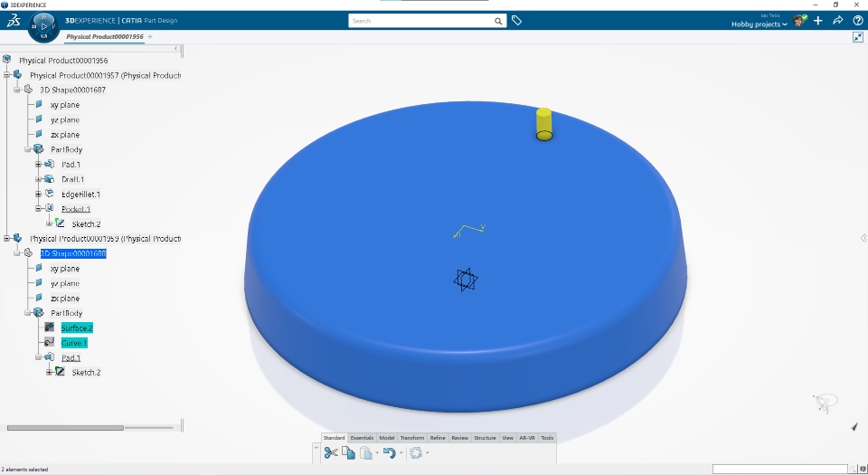Open the Paste options dropdown arrow
This screenshot has width=868, height=475.
377,453
